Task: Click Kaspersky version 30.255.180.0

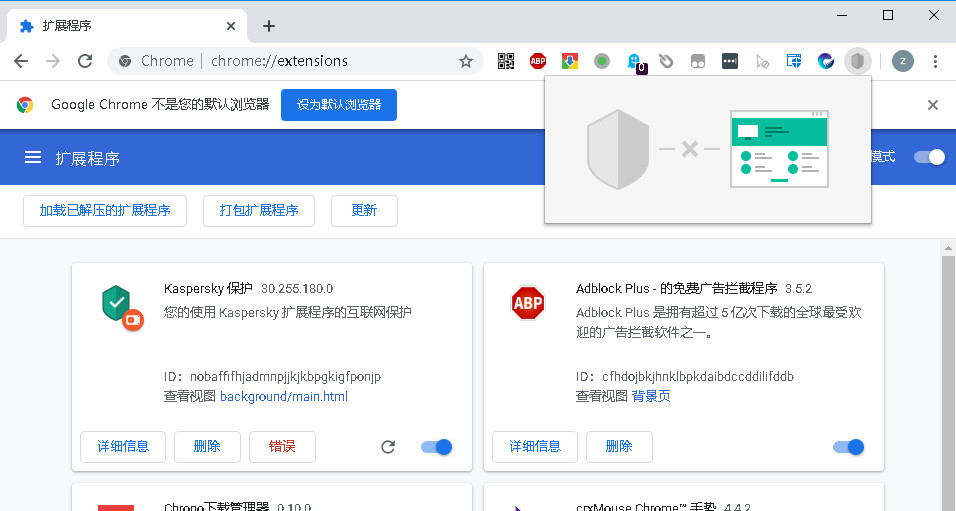Action: 297,288
